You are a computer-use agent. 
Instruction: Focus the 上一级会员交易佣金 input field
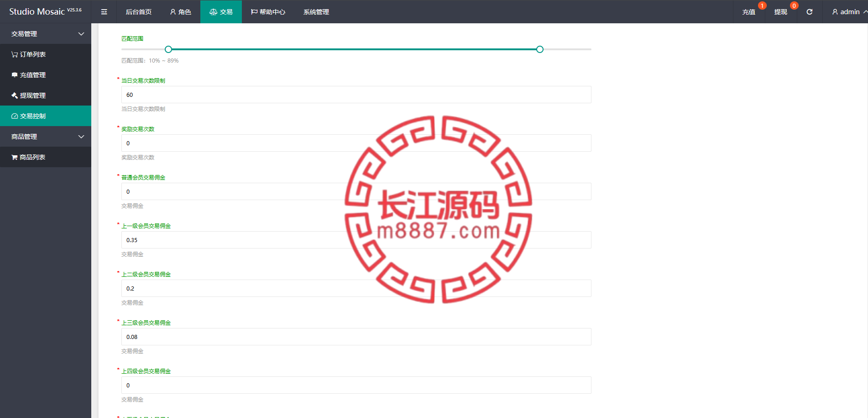(x=356, y=240)
